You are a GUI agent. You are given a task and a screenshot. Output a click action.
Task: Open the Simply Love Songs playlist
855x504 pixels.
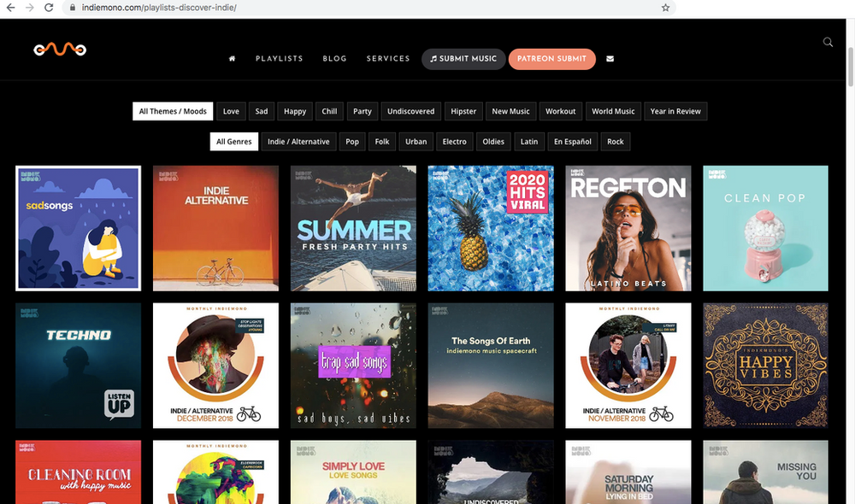(x=353, y=472)
